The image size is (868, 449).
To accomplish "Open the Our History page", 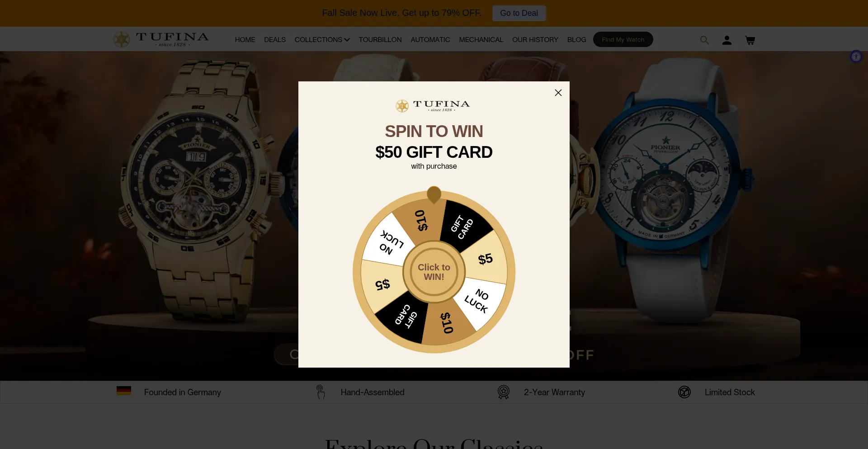I will coord(535,40).
